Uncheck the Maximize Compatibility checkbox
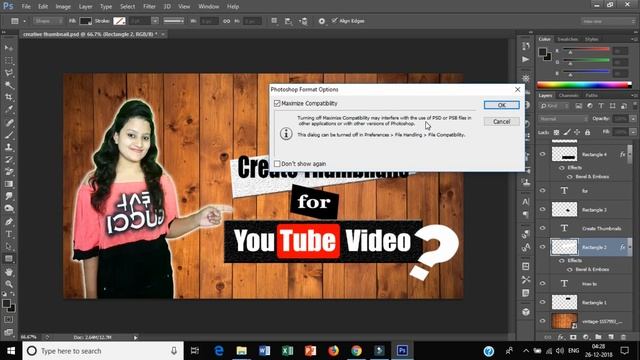 (x=277, y=103)
